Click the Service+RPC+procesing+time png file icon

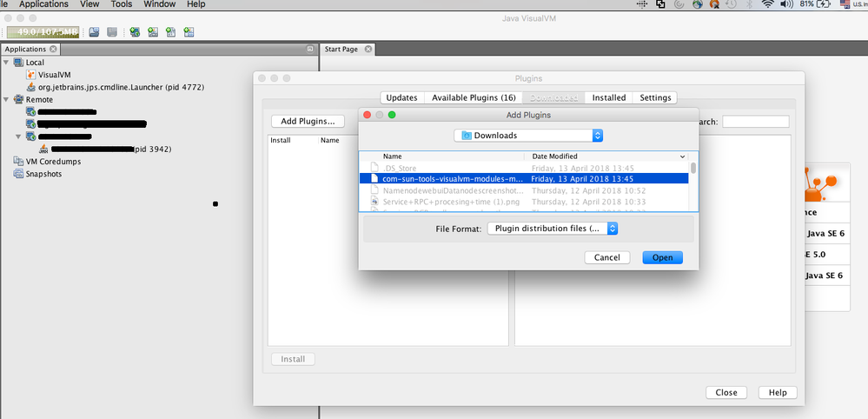(374, 202)
